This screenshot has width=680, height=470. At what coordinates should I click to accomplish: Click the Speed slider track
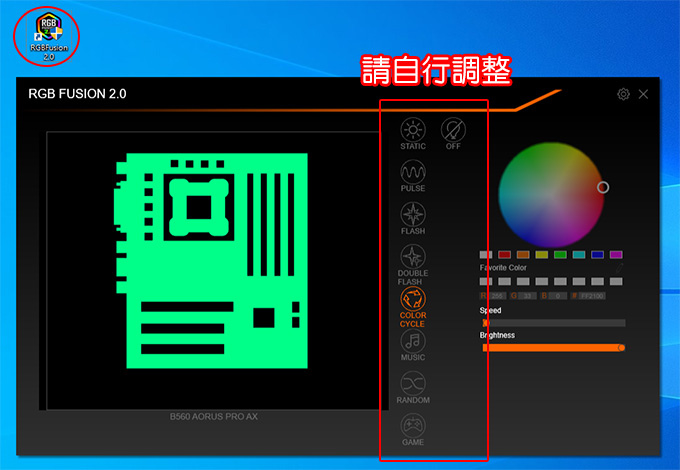554,323
